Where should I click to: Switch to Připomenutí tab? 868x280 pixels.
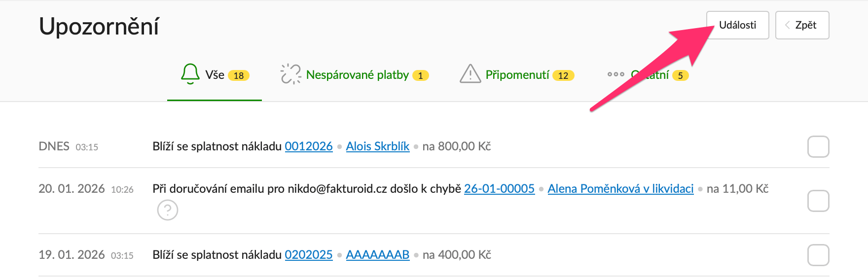pyautogui.click(x=517, y=75)
